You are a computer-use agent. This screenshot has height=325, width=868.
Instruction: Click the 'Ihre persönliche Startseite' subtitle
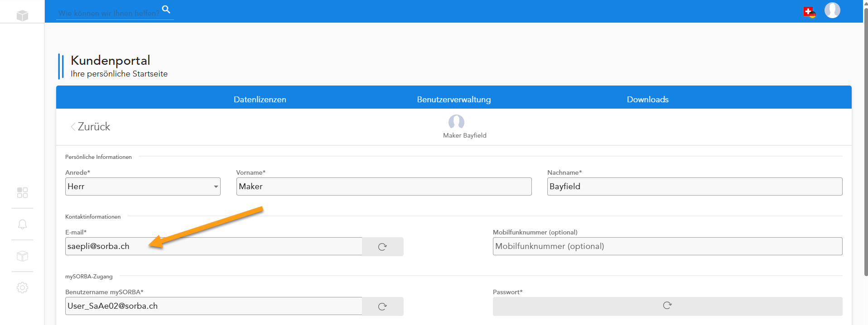tap(119, 74)
